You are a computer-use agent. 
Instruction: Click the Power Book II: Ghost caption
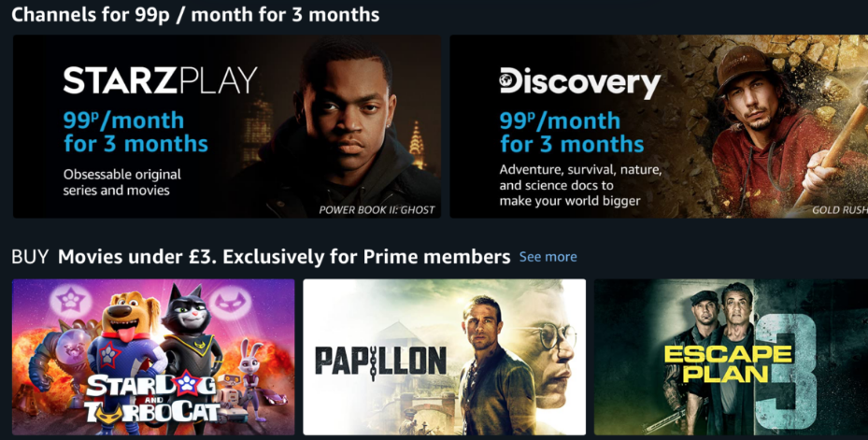click(377, 210)
